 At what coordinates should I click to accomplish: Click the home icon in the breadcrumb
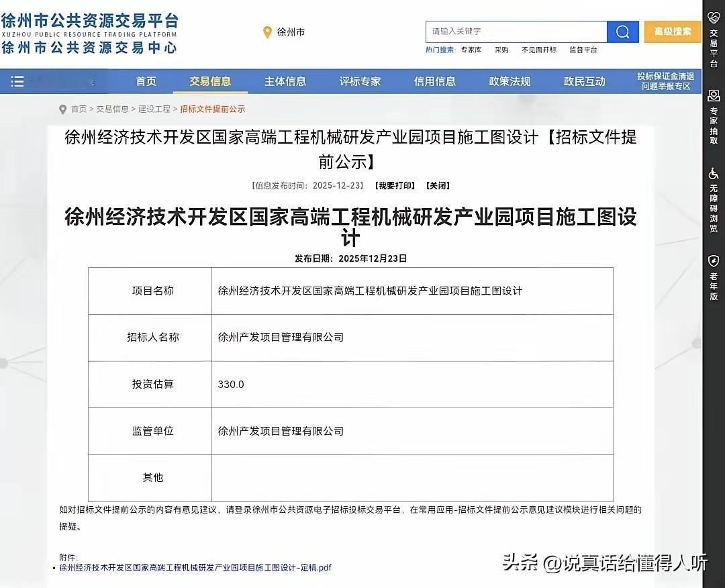(x=62, y=108)
